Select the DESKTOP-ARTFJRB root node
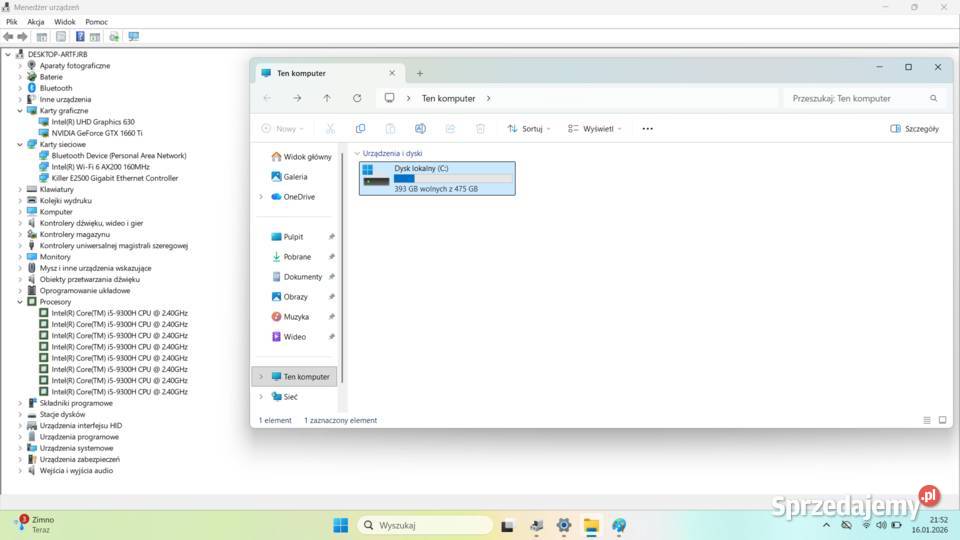This screenshot has height=540, width=960. click(58, 54)
